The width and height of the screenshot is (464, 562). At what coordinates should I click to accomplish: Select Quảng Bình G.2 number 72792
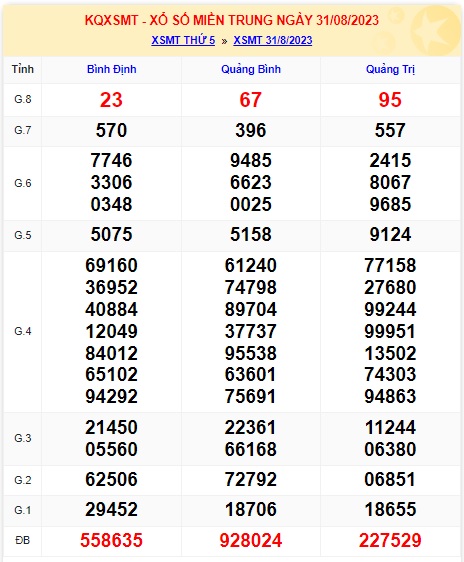(x=250, y=480)
